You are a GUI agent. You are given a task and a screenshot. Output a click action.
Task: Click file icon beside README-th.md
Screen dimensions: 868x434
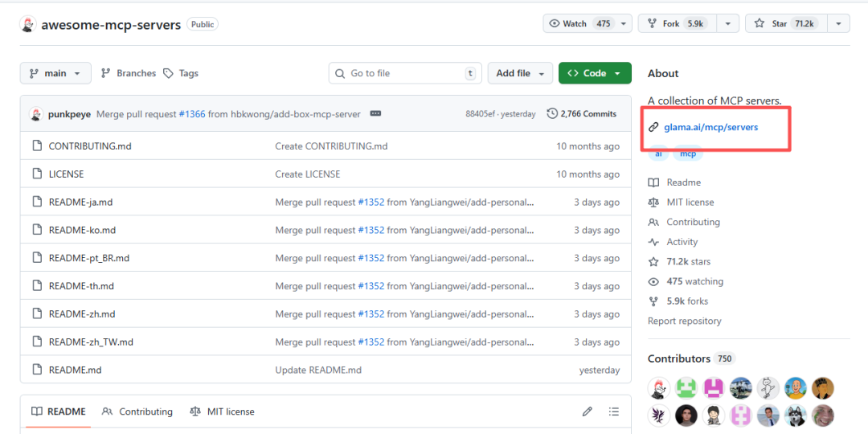click(x=37, y=285)
